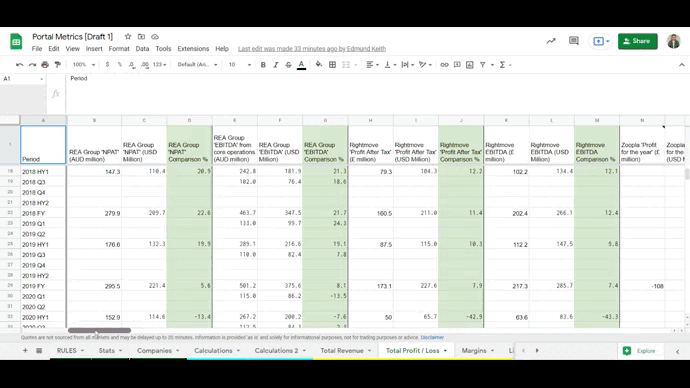The image size is (690, 388).
Task: Open the Extensions menu
Action: (193, 49)
